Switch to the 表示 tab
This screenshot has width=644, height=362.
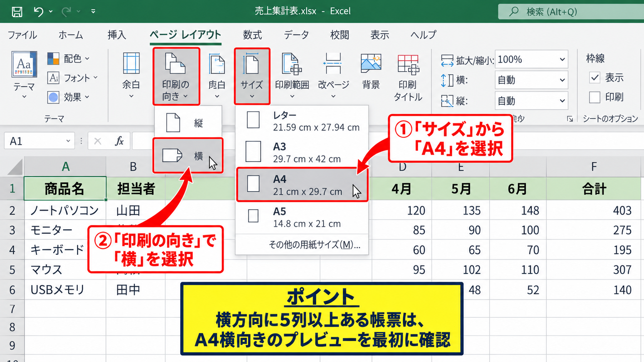[380, 35]
